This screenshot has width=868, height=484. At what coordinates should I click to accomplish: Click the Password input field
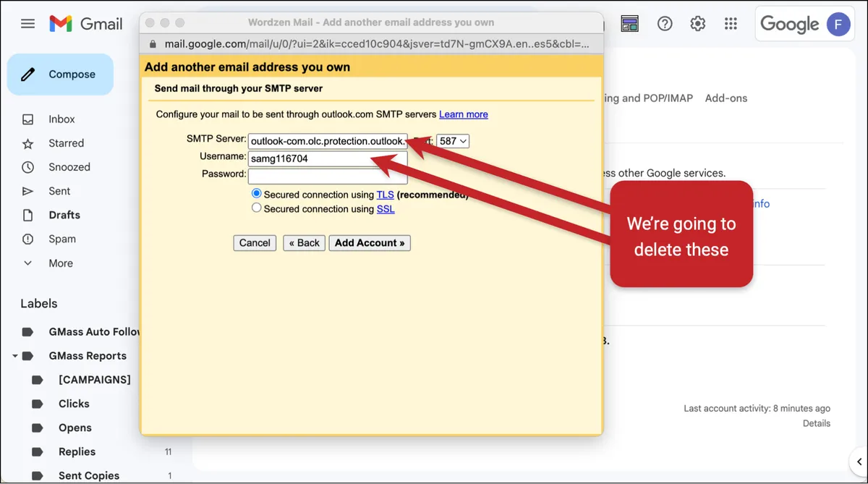coord(328,175)
